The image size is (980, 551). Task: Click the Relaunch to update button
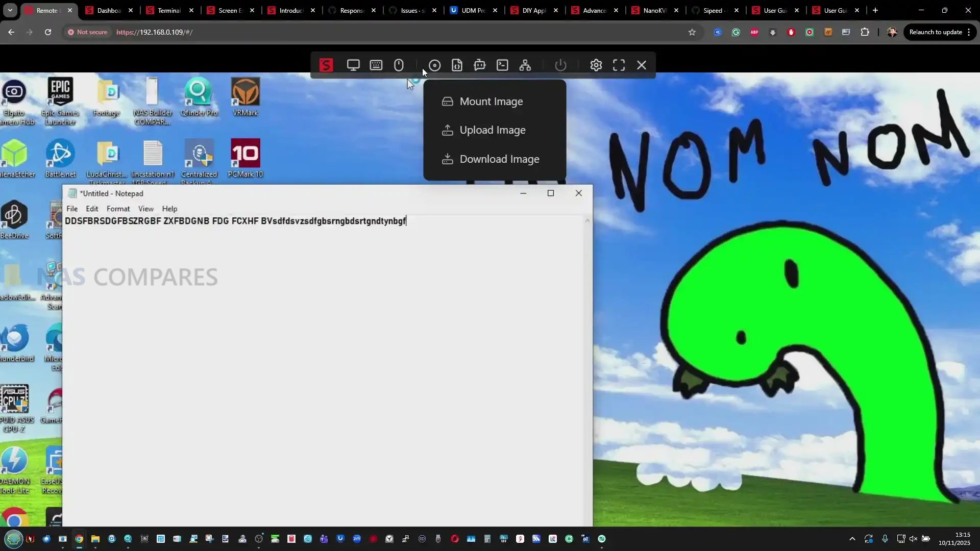click(935, 32)
